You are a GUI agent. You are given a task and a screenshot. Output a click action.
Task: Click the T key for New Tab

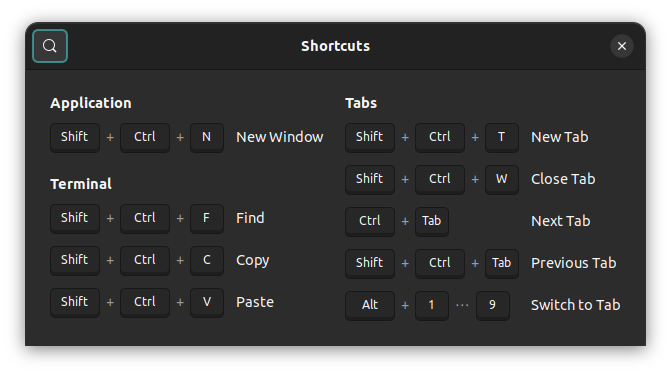click(502, 137)
